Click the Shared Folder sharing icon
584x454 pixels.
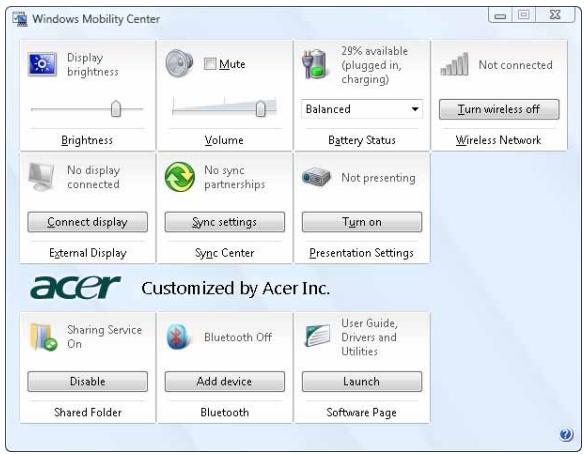click(x=44, y=337)
